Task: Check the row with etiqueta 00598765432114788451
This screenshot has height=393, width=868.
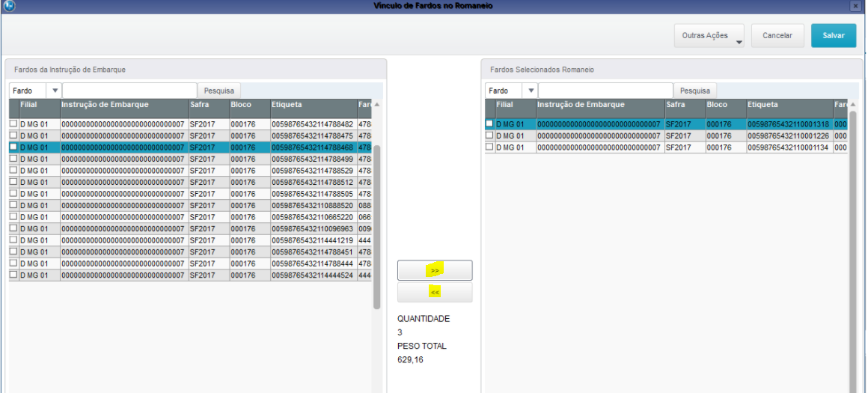Action: [13, 252]
